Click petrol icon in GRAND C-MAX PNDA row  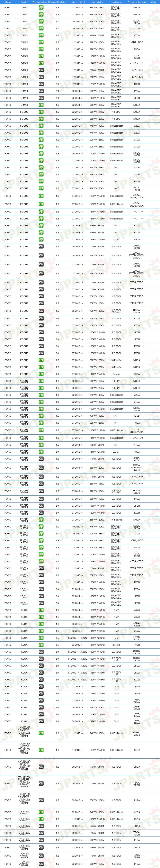tap(41, 548)
